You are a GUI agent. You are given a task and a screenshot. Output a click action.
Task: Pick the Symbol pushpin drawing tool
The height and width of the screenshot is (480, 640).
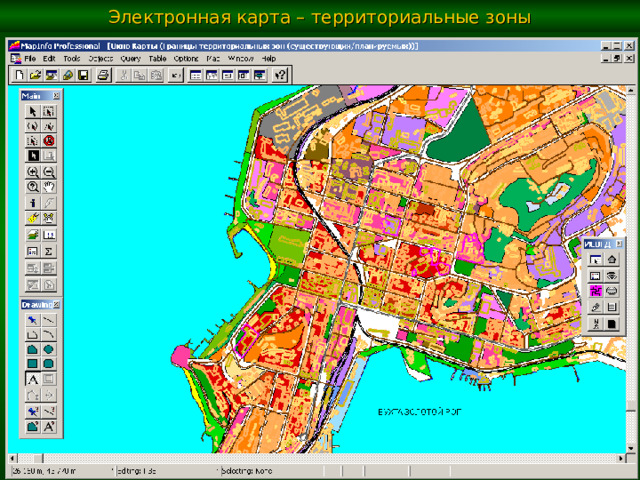click(x=33, y=320)
